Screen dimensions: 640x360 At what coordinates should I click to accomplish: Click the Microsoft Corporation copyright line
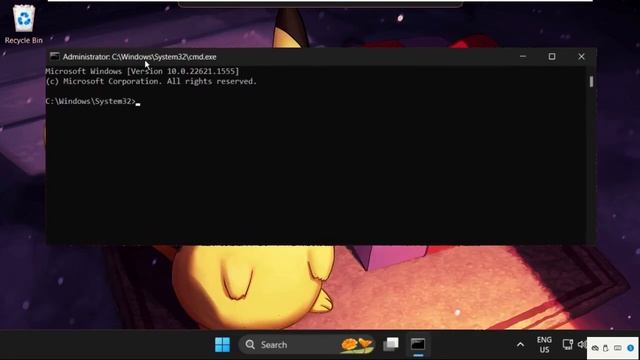tap(151, 81)
